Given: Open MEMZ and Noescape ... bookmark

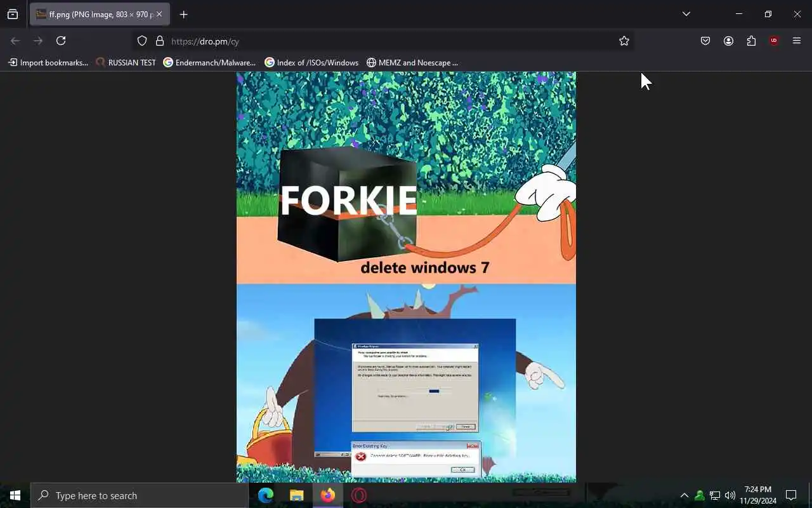Looking at the screenshot, I should [412, 62].
